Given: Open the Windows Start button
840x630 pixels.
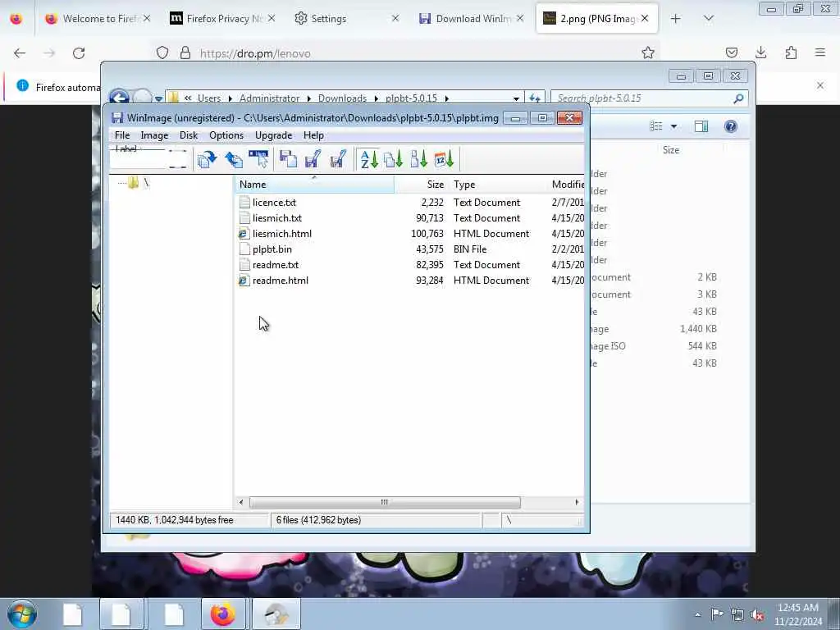Looking at the screenshot, I should pos(21,614).
